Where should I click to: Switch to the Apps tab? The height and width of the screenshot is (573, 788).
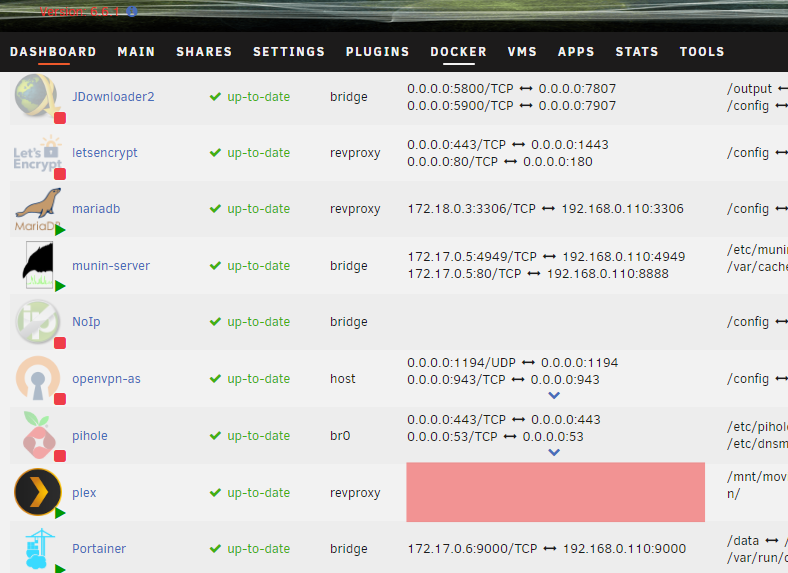pyautogui.click(x=576, y=52)
